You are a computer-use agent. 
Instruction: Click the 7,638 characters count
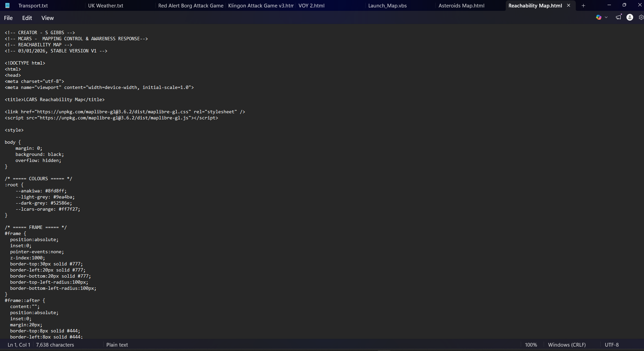[x=55, y=345]
